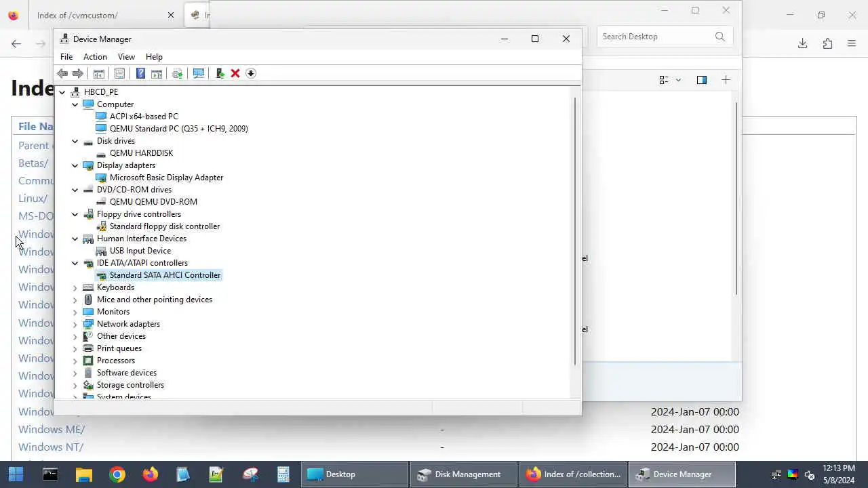
Task: Toggle the Show/Hide Action Pane toolbar icon
Action: (x=157, y=73)
